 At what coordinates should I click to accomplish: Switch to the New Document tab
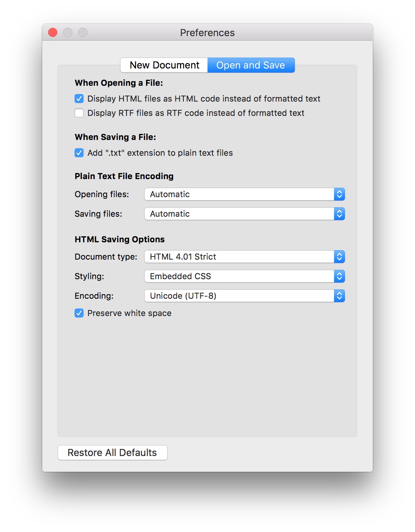pos(164,65)
